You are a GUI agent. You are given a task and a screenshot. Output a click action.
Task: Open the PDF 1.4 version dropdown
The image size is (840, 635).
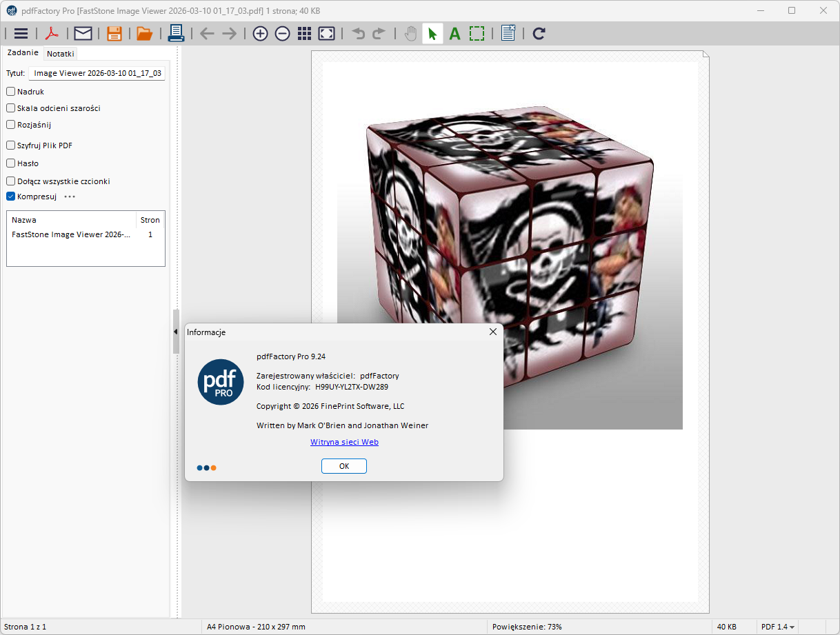pos(778,627)
